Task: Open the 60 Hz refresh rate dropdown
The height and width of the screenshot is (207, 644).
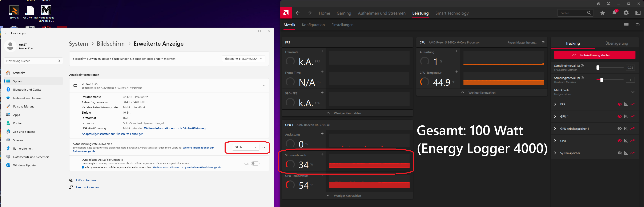Action: click(x=246, y=147)
